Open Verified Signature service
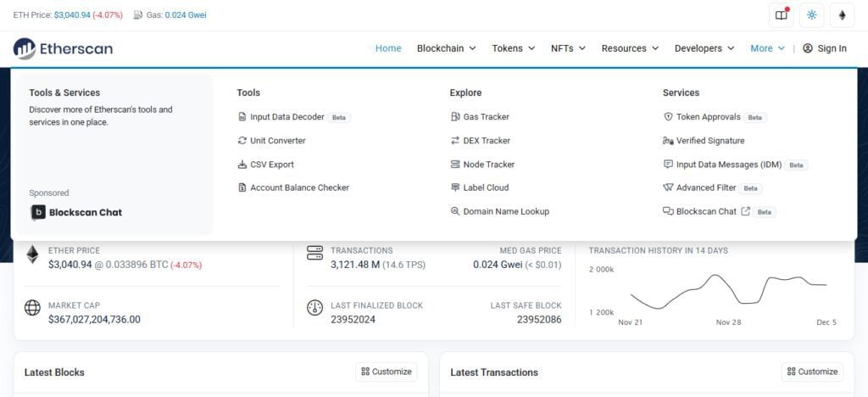 click(x=710, y=141)
